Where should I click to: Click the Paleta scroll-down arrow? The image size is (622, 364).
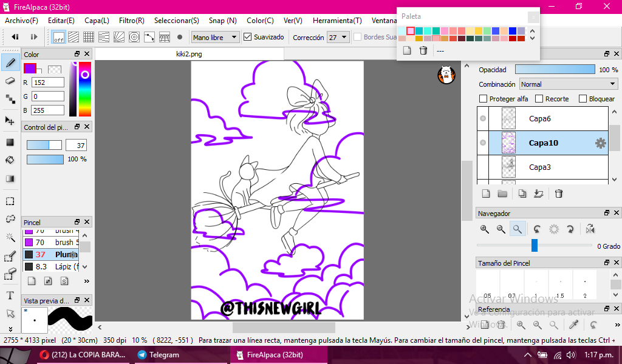[532, 38]
